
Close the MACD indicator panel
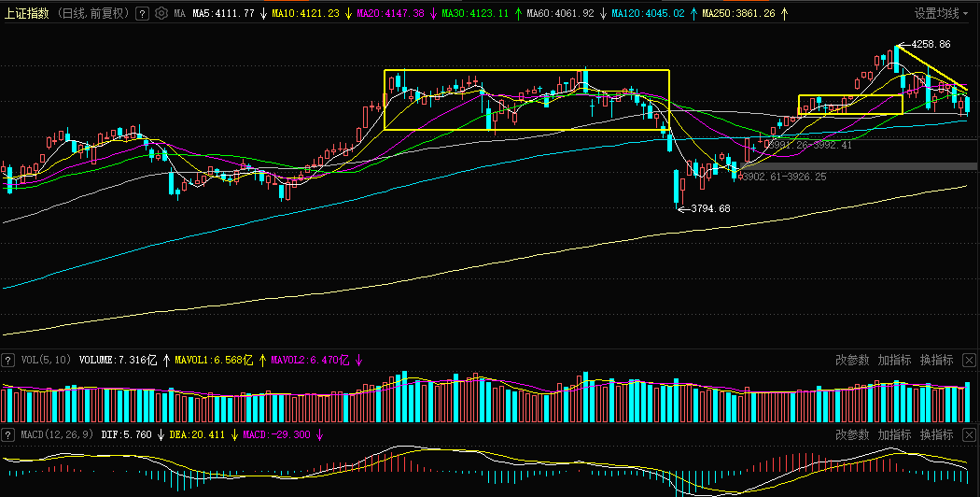969,434
